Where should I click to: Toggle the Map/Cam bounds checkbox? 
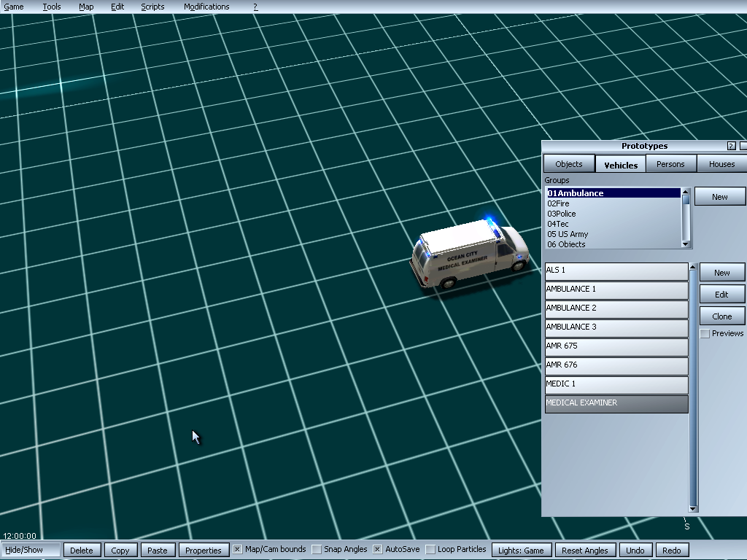tap(237, 550)
